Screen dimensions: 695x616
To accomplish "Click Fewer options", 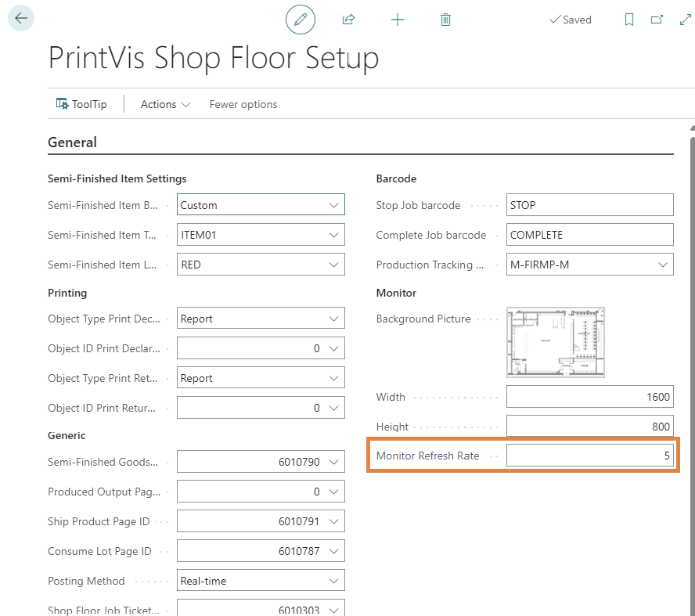I will coord(243,104).
